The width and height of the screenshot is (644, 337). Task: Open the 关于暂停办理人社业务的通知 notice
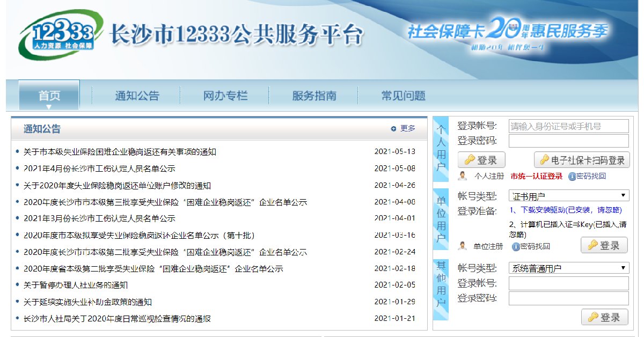coord(76,285)
